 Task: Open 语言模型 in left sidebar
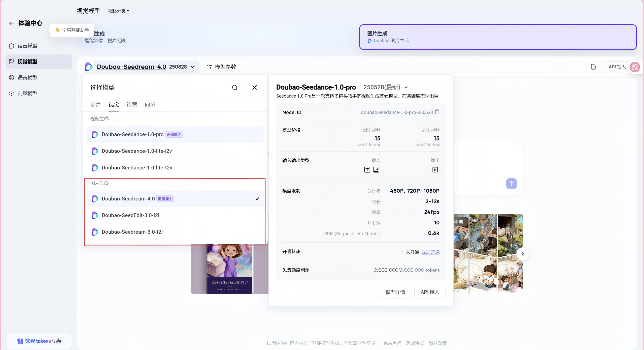point(27,46)
